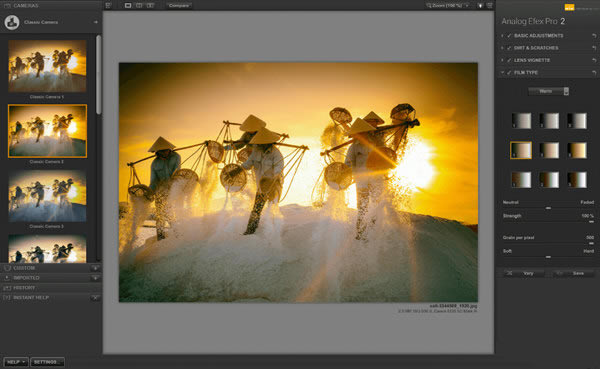Click the Classic Camera round icon
Viewport: 600px width, 369px height.
click(x=12, y=22)
